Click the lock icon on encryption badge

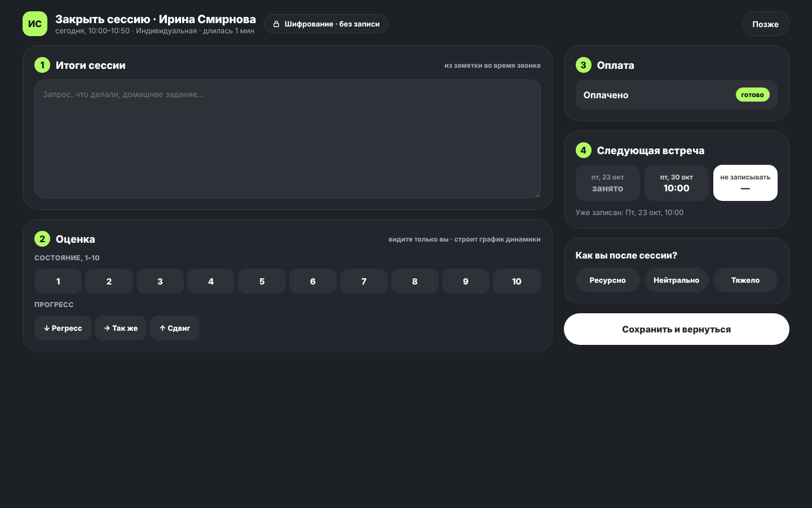pyautogui.click(x=276, y=24)
